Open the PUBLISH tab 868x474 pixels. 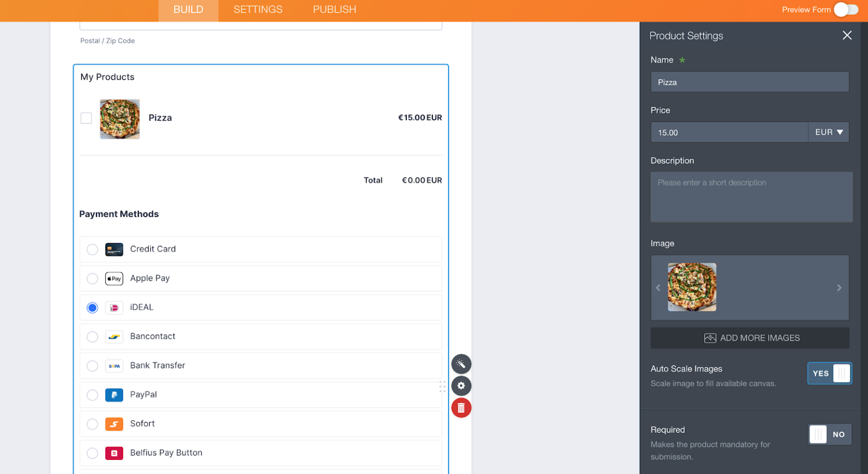(x=334, y=10)
